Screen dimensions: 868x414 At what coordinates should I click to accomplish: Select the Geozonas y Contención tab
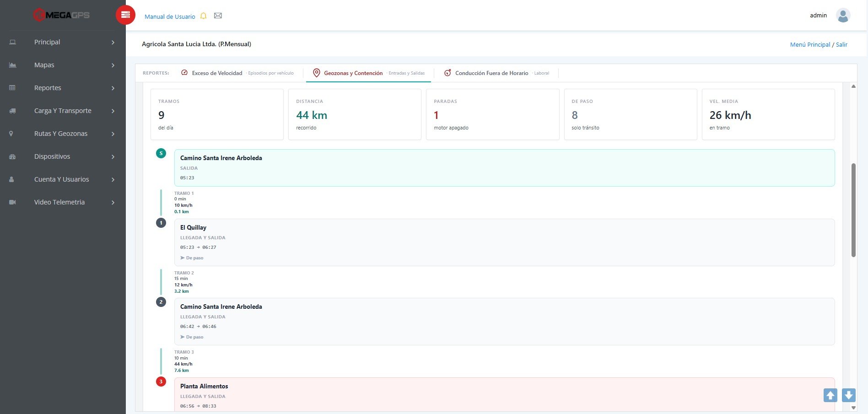(x=368, y=73)
